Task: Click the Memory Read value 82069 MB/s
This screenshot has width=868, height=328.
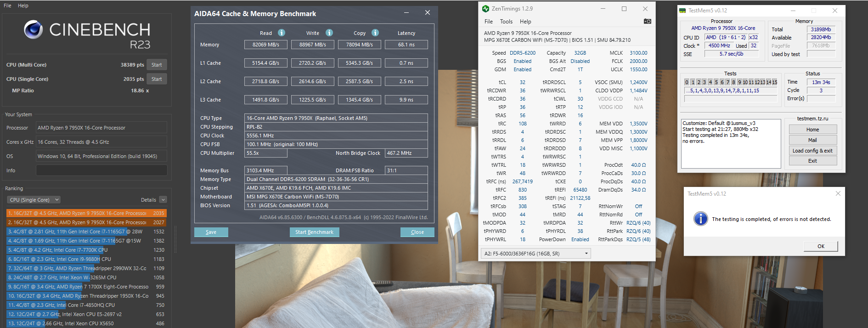Action: 265,45
